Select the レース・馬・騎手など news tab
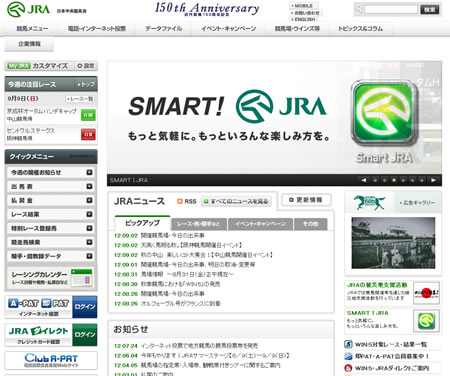This screenshot has width=450, height=376. click(199, 224)
